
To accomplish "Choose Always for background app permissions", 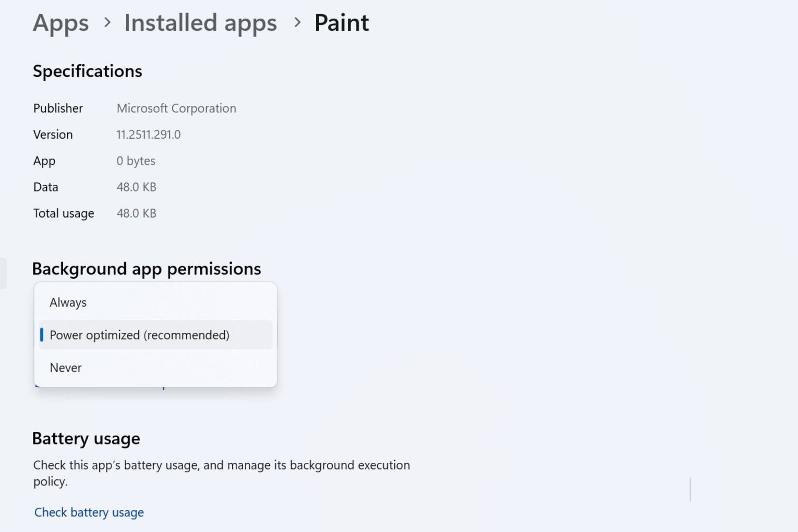I will [x=68, y=302].
